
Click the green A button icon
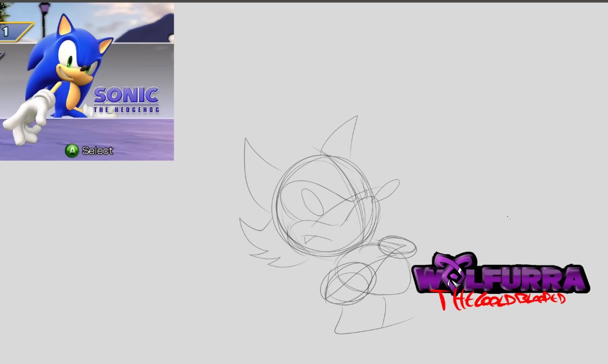[72, 150]
